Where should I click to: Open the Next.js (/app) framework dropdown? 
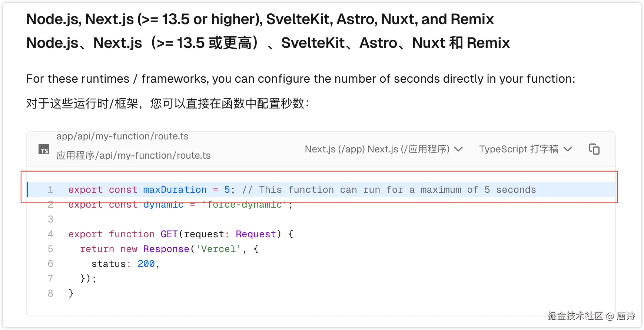pos(384,149)
